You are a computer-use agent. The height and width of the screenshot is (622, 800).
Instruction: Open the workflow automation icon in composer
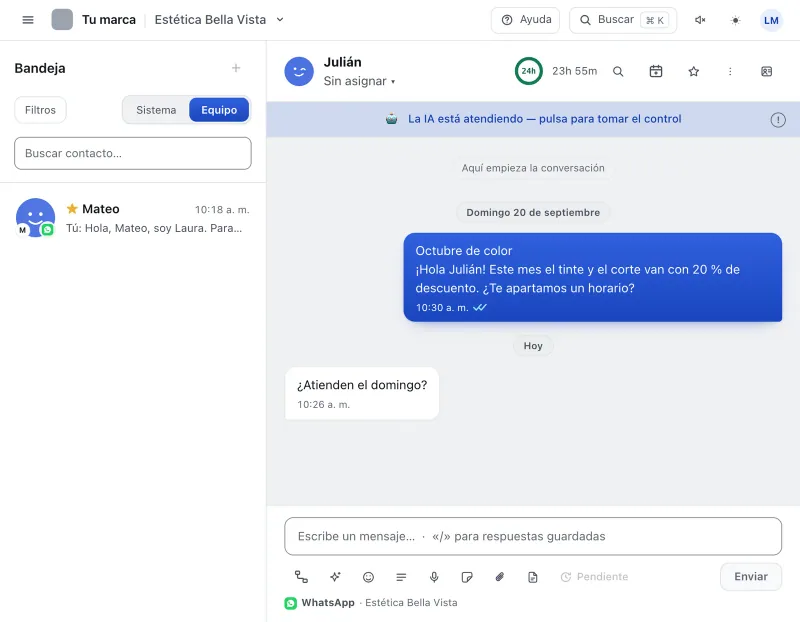coord(301,577)
